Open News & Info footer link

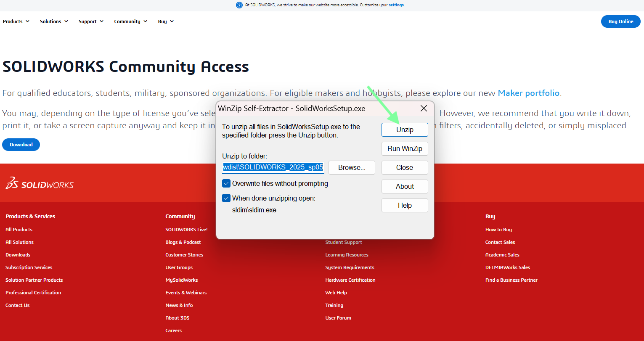click(x=179, y=305)
